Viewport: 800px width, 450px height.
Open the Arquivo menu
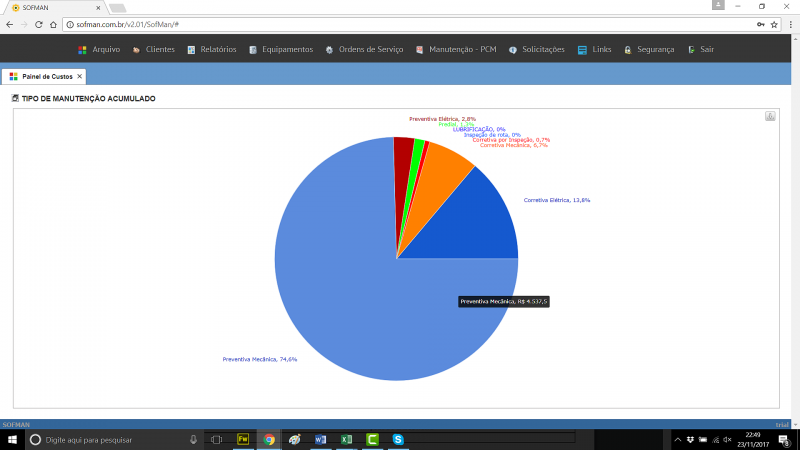[x=106, y=49]
